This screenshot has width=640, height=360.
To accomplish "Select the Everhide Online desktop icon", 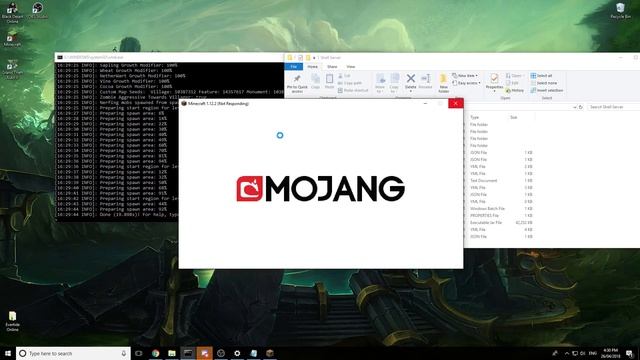I will (x=12, y=321).
